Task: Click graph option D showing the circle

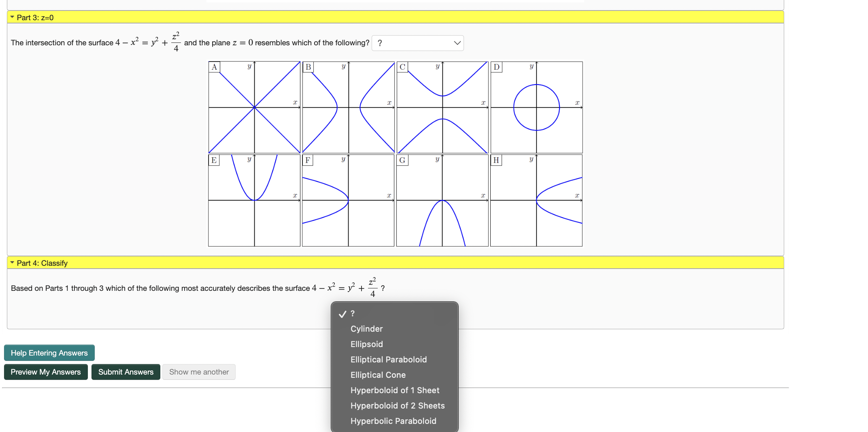Action: pos(536,107)
